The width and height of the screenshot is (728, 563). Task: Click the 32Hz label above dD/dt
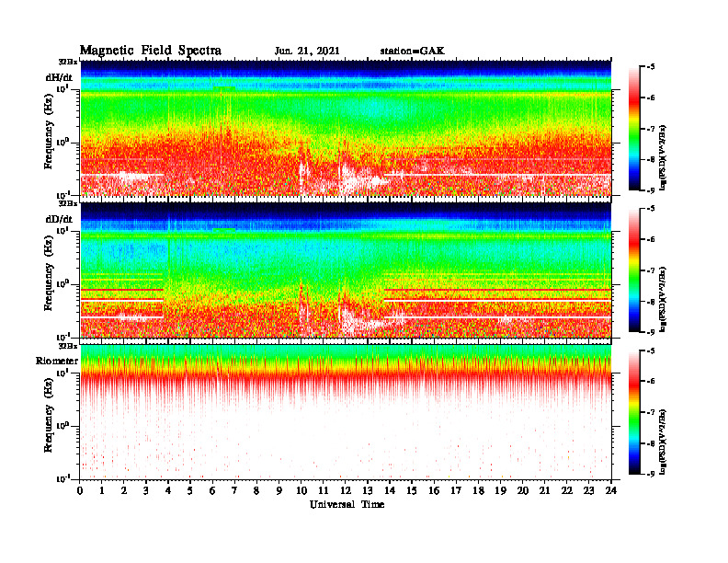coord(68,203)
